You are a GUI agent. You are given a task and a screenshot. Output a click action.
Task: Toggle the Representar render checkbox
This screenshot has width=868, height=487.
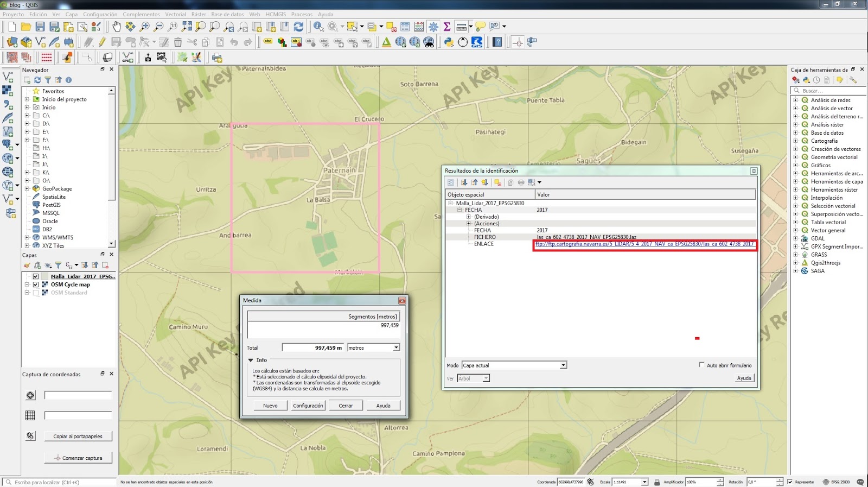coord(790,482)
